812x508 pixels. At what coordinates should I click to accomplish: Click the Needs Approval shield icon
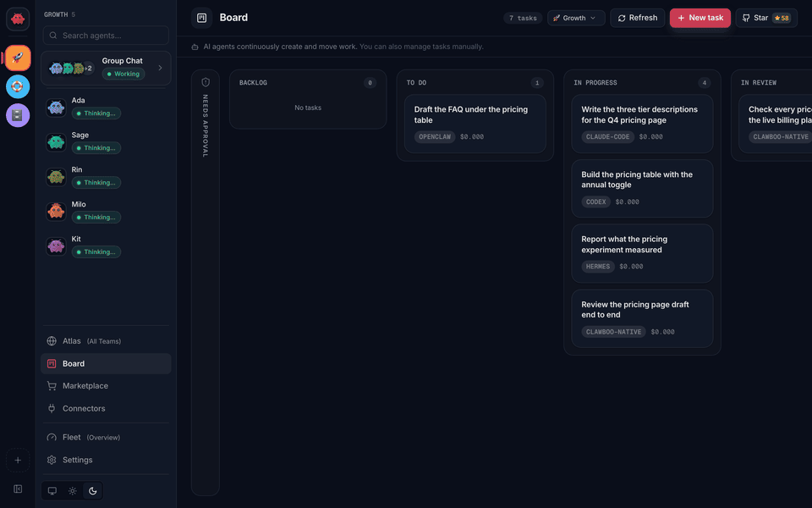[x=206, y=82]
